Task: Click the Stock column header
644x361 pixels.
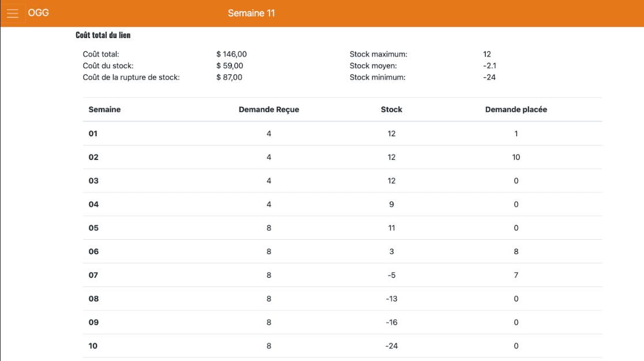Action: pos(391,109)
